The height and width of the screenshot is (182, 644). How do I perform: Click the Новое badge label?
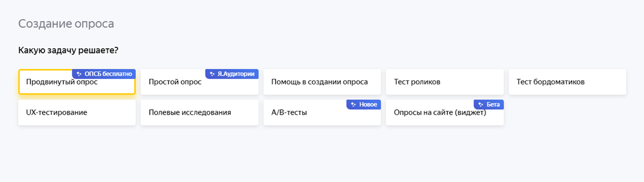pos(368,104)
